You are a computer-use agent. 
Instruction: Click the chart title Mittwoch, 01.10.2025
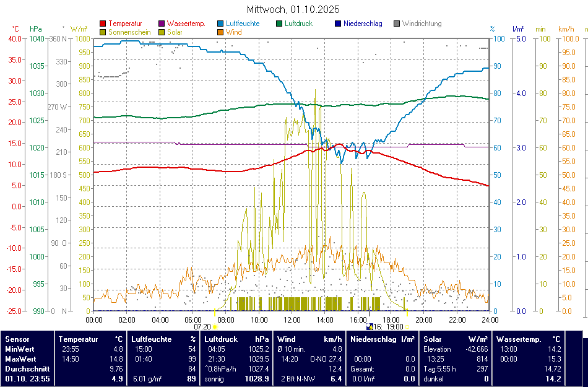[293, 10]
